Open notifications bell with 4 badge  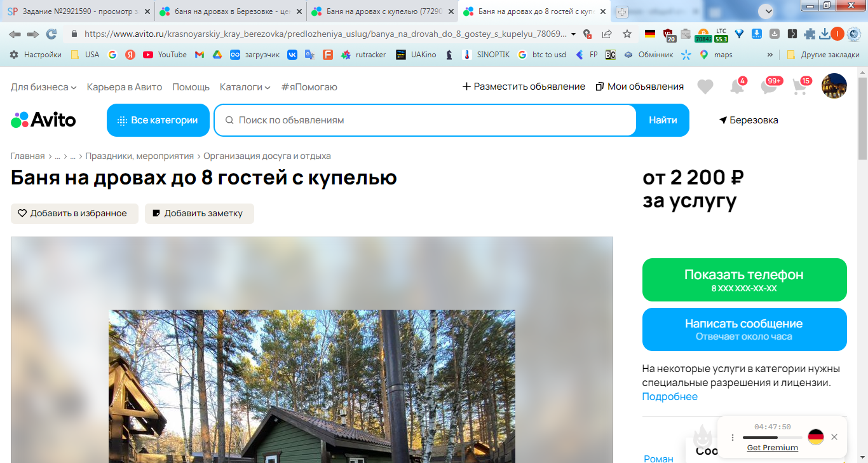737,86
